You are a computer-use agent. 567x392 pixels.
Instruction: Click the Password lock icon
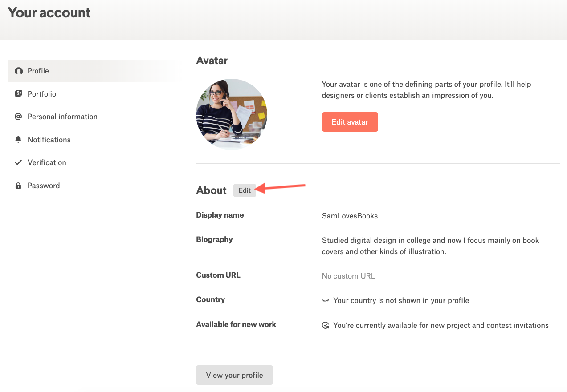18,186
